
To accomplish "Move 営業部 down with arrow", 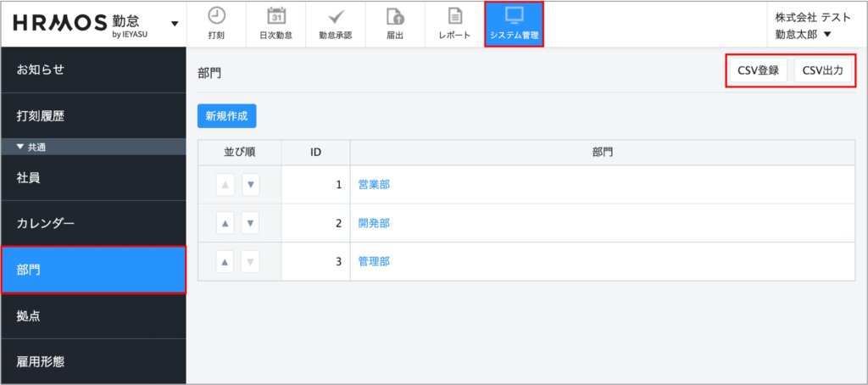I will (x=250, y=185).
